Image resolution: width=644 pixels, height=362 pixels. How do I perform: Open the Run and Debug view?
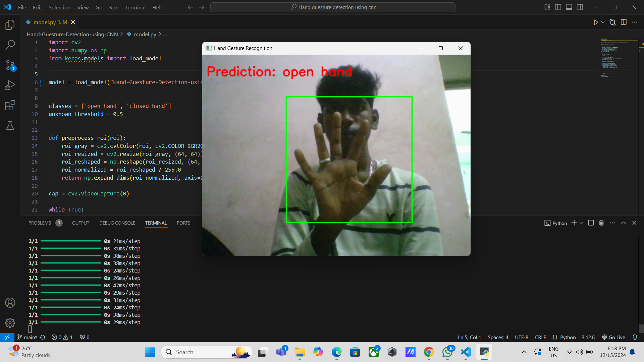pos(10,85)
